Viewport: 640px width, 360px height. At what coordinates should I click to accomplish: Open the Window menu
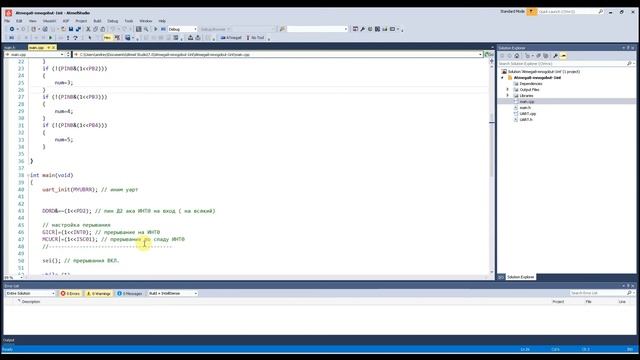coord(146,21)
